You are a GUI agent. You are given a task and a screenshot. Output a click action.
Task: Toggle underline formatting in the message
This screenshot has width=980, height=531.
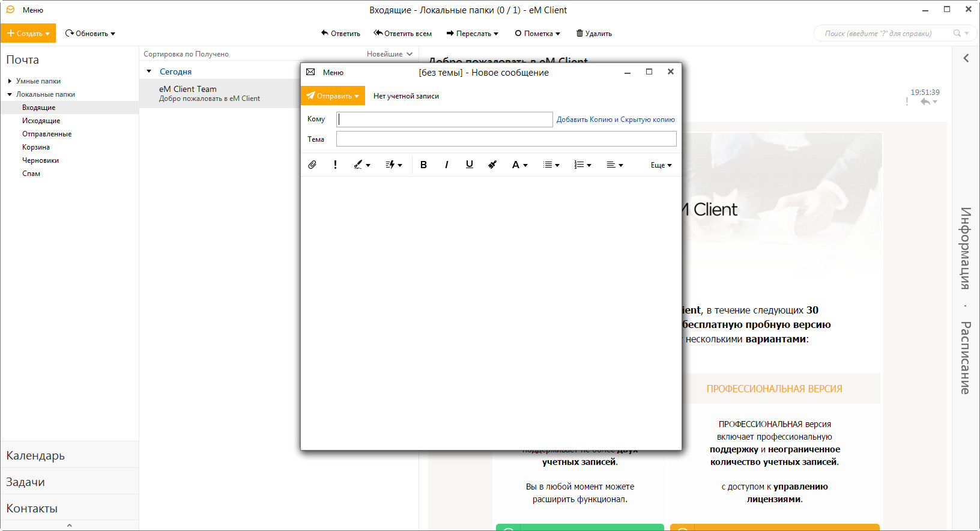470,165
